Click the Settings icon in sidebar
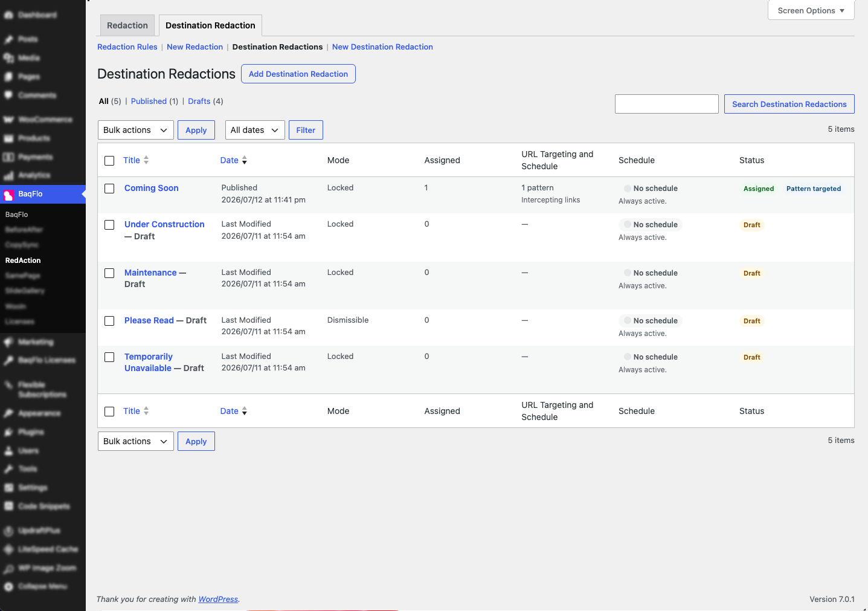Viewport: 868px width, 611px height. (x=9, y=488)
